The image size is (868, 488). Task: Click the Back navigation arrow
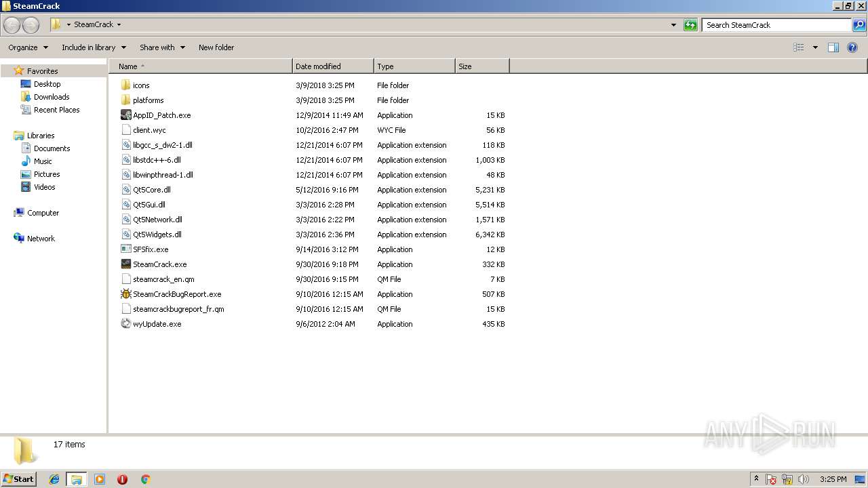(x=12, y=25)
